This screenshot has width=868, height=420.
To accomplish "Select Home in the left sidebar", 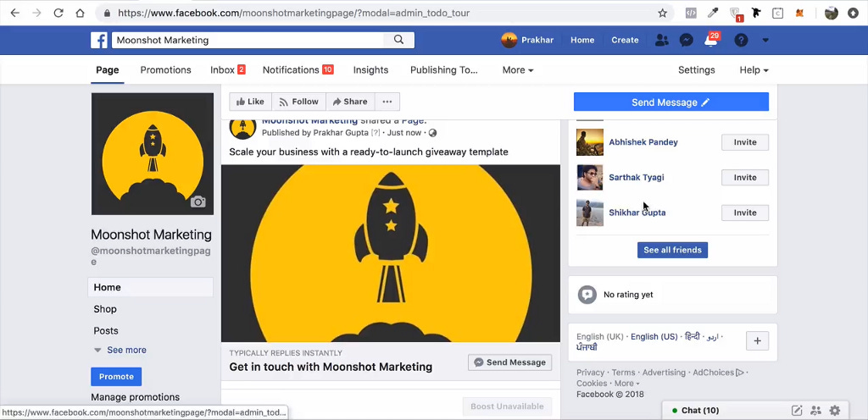I will (x=151, y=287).
